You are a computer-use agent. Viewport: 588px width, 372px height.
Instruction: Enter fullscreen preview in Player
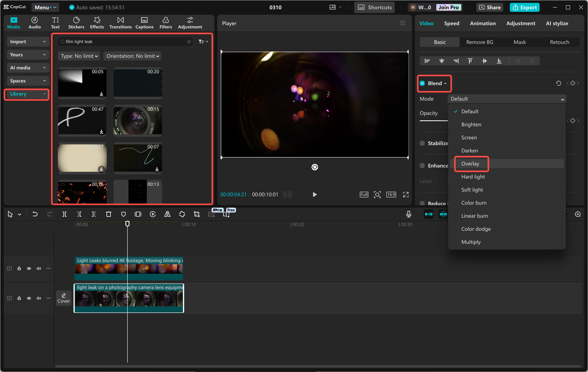(406, 195)
